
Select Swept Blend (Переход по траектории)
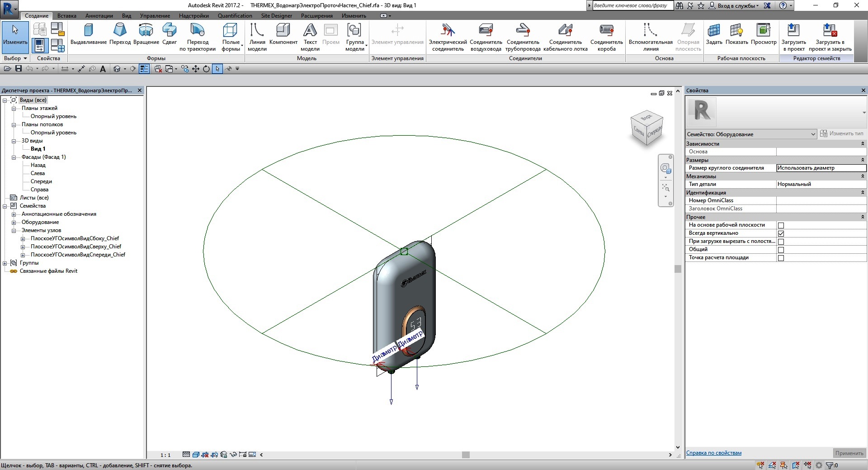click(198, 37)
